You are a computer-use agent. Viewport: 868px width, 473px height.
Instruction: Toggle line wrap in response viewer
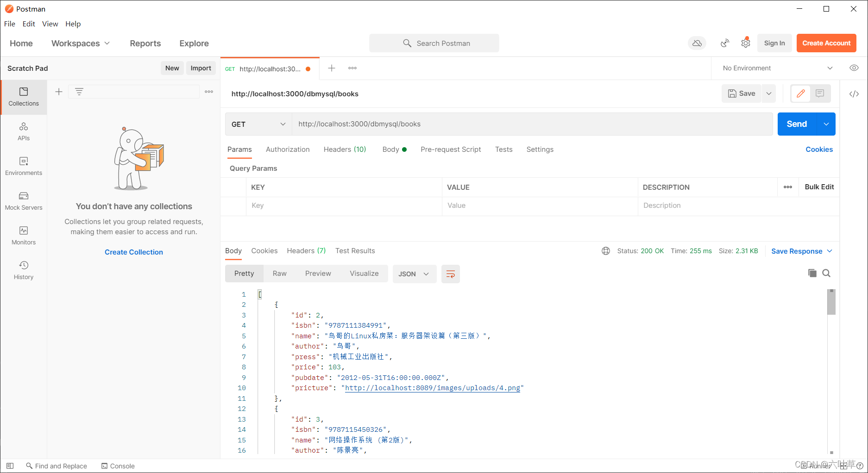click(450, 274)
